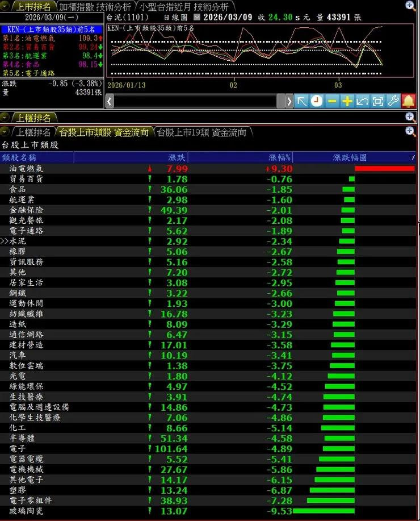
Task: Sort by the 漲幅% column header
Action: coord(241,157)
